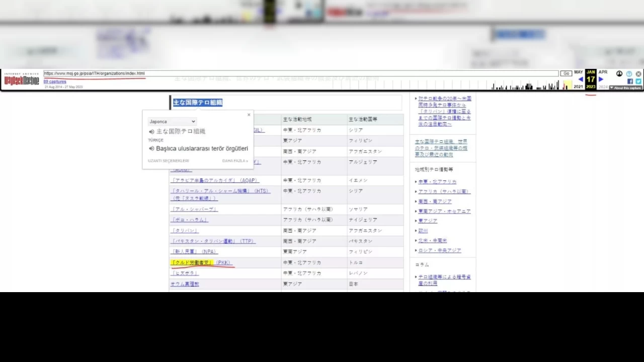Play audio for Turkish translation
Image resolution: width=644 pixels, height=362 pixels.
click(x=151, y=149)
